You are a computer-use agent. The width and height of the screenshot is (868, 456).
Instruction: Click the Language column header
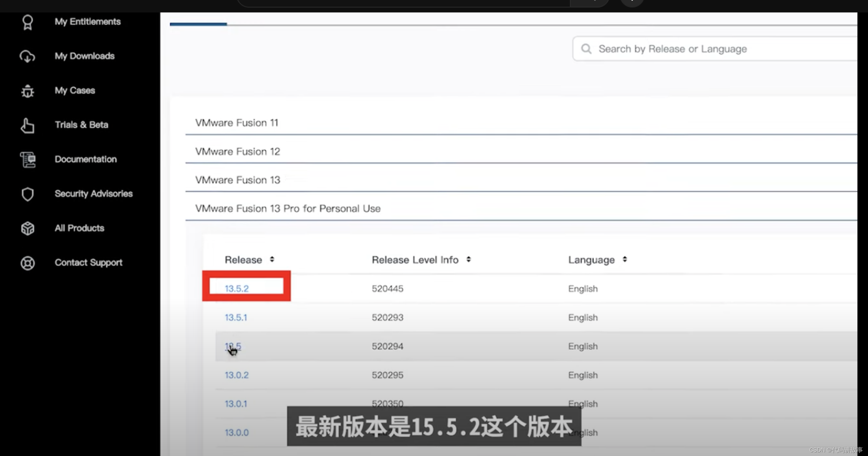point(591,260)
